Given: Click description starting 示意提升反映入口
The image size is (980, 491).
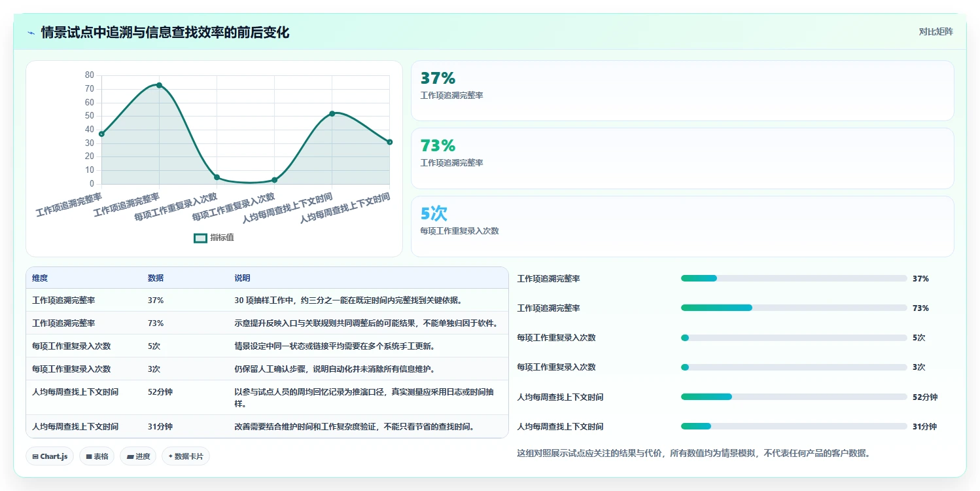Looking at the screenshot, I should pos(366,323).
